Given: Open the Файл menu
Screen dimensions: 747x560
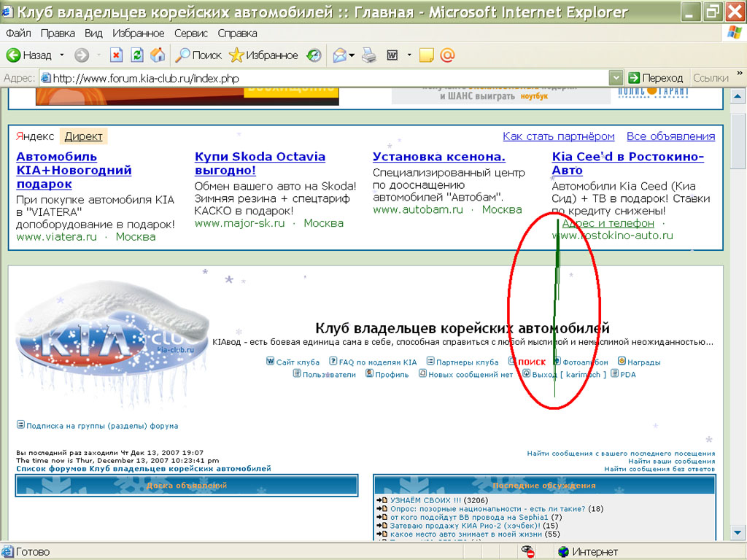Looking at the screenshot, I should 18,34.
